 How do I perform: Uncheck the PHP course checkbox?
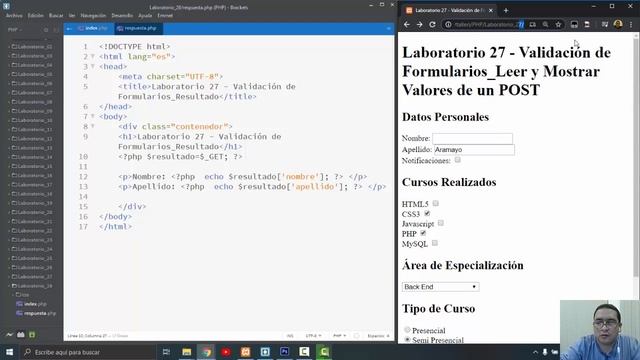pos(423,233)
